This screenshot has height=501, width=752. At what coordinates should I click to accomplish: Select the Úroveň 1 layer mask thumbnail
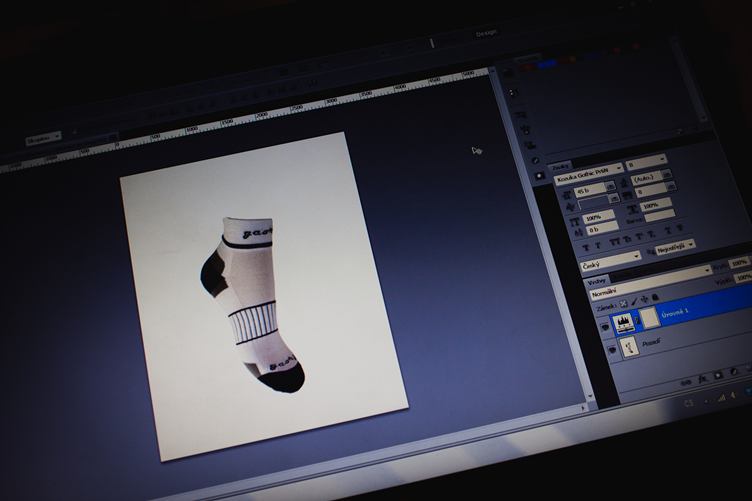(x=650, y=317)
